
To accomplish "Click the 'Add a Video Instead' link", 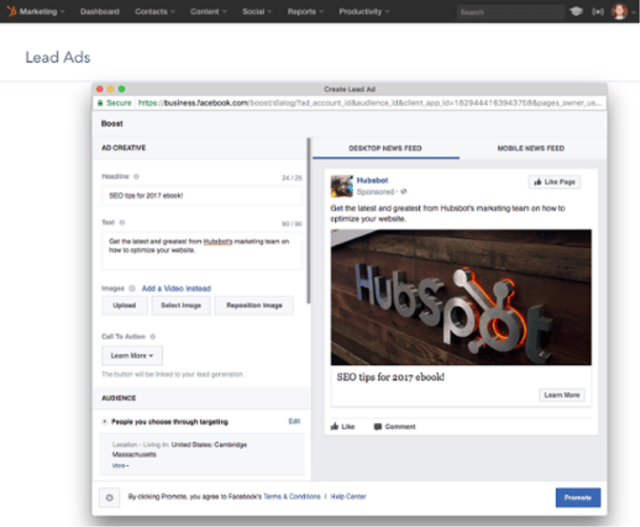I will [x=176, y=288].
